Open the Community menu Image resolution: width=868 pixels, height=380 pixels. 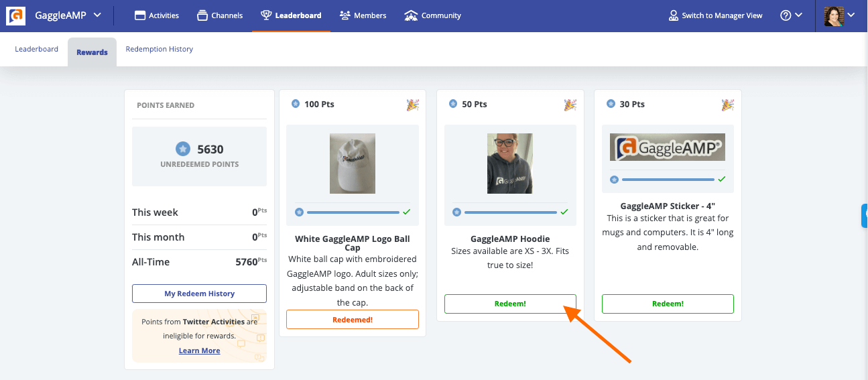[x=433, y=15]
